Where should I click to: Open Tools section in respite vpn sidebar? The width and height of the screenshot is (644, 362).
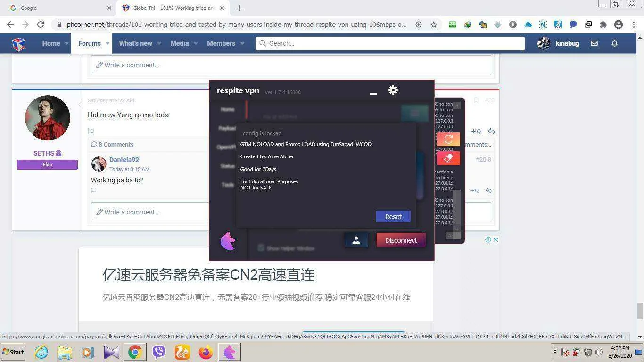point(228,185)
